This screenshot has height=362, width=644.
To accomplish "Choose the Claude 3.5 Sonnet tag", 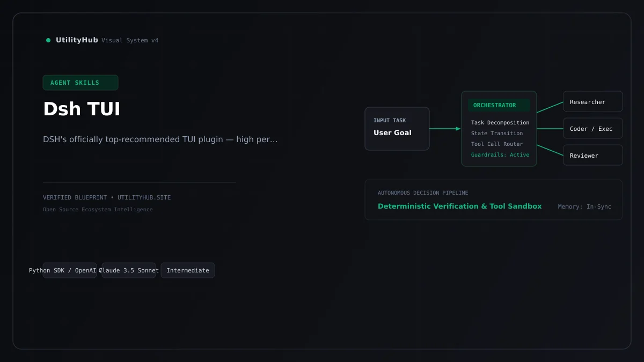I will [x=129, y=270].
